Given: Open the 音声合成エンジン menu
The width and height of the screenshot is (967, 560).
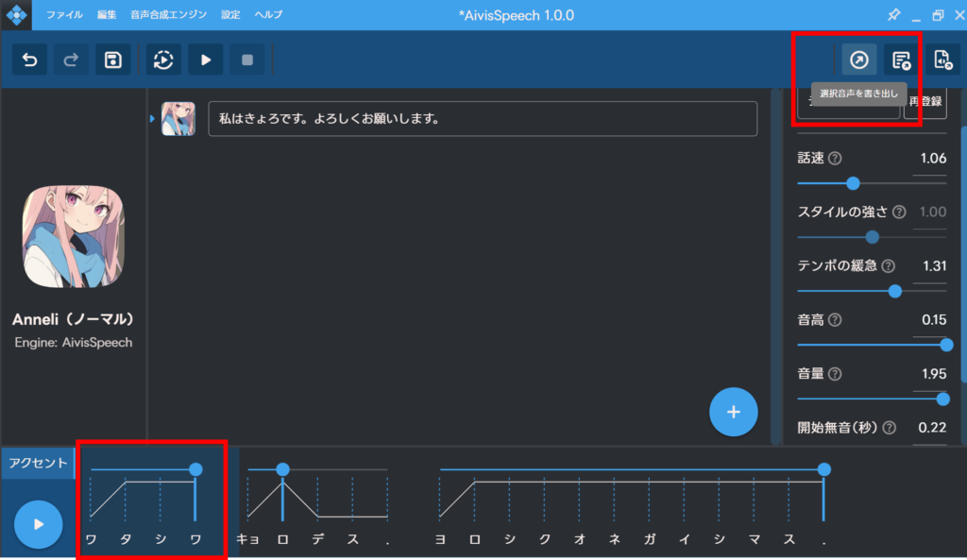Looking at the screenshot, I should [x=168, y=15].
